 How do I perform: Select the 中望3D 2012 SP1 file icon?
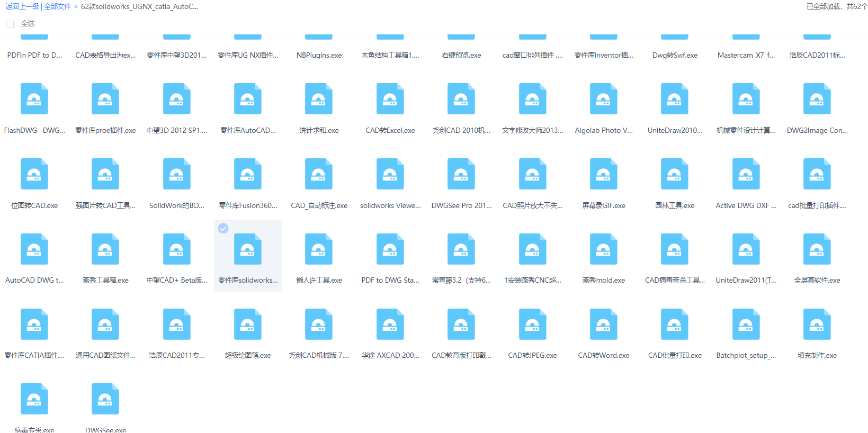pyautogui.click(x=177, y=98)
